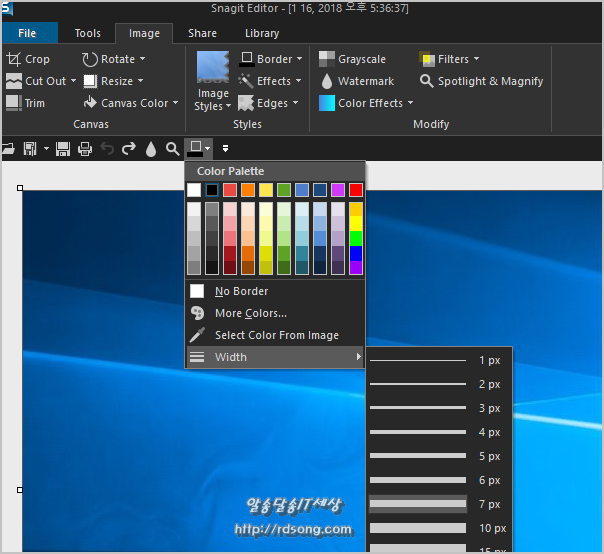Expand the Cut Out dropdown arrow
This screenshot has height=554, width=604.
tap(73, 81)
